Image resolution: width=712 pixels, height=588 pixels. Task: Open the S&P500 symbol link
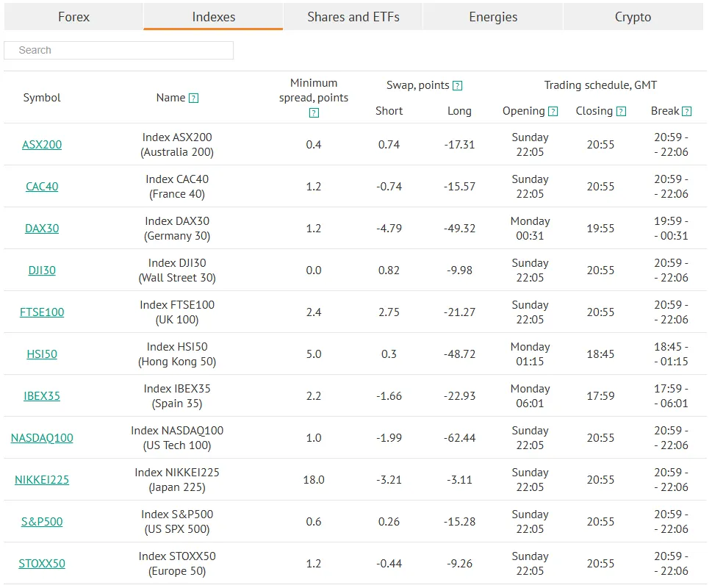[x=42, y=522]
